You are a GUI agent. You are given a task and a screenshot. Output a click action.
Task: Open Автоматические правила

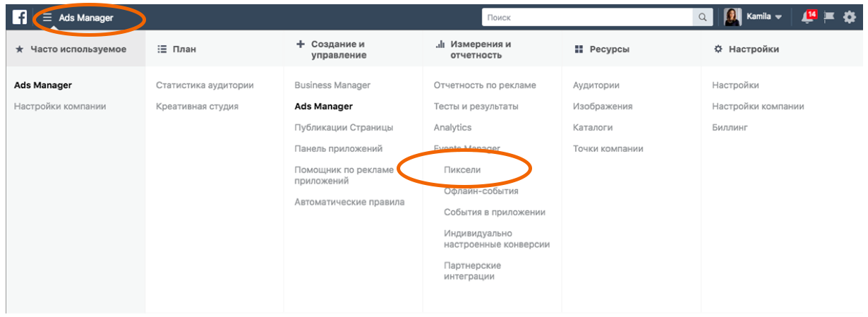349,202
